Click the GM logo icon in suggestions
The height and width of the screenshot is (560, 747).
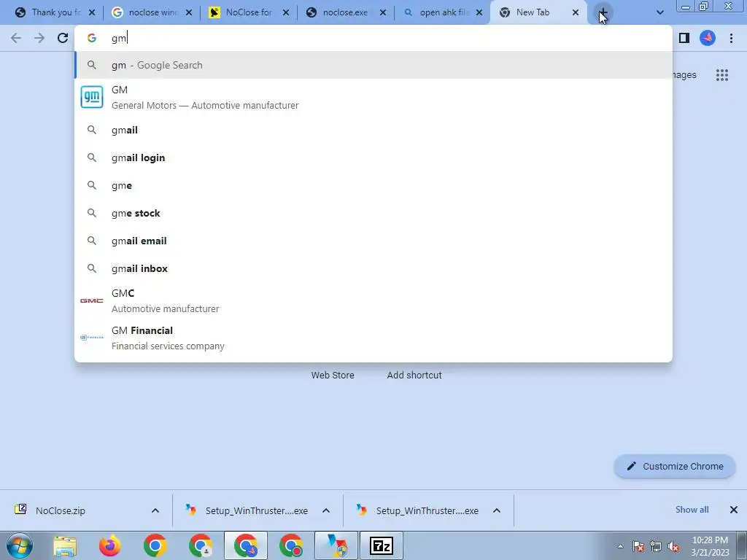pyautogui.click(x=91, y=97)
